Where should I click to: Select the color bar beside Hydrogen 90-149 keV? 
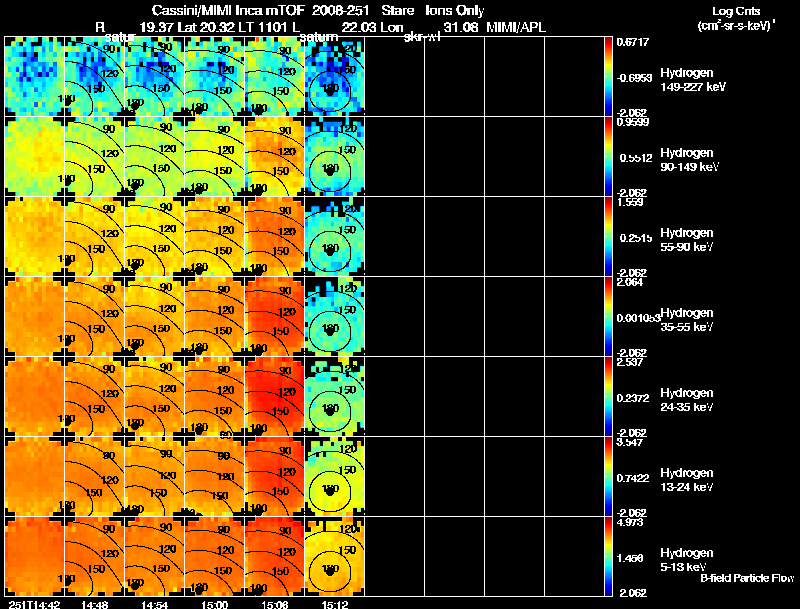pos(608,157)
